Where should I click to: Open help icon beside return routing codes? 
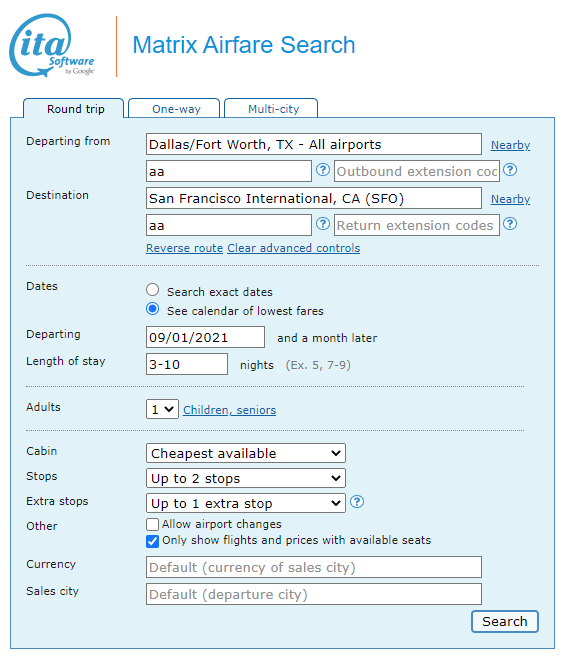coord(323,224)
